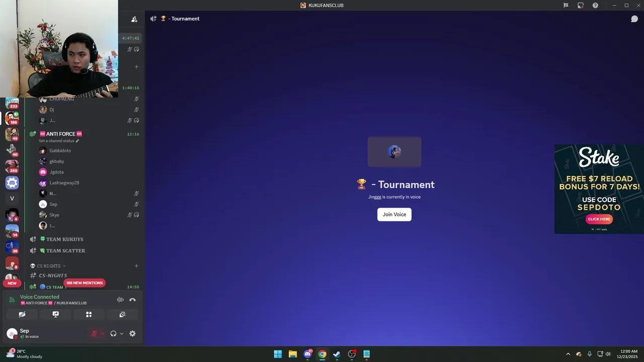Open Steam from the taskbar
The image size is (644, 362).
337,354
